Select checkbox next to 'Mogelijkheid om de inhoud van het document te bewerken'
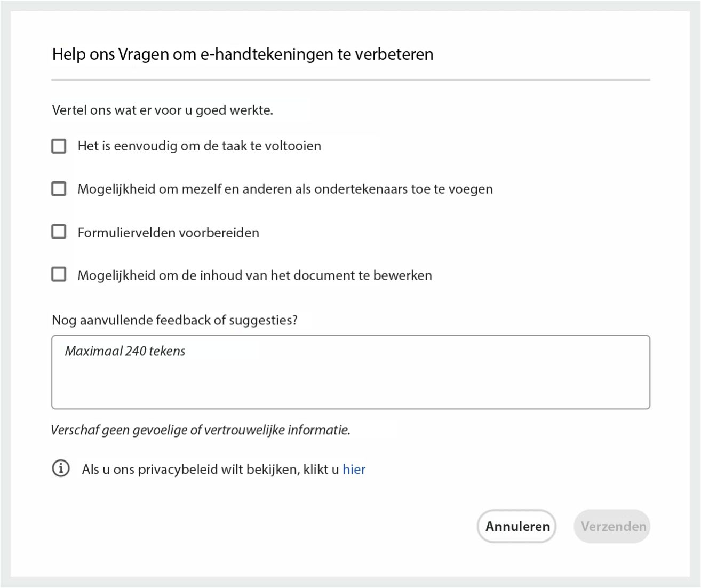 59,274
